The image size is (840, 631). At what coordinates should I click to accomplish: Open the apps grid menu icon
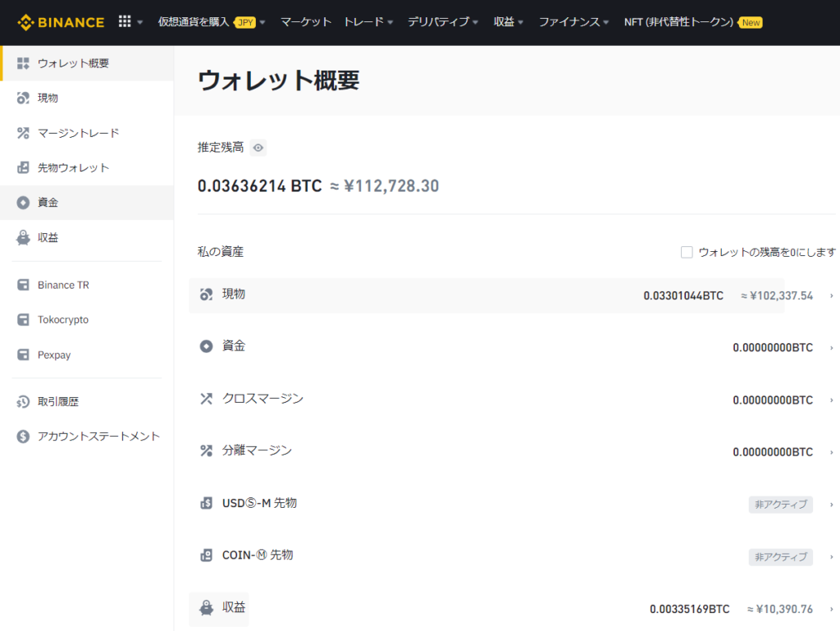[125, 22]
